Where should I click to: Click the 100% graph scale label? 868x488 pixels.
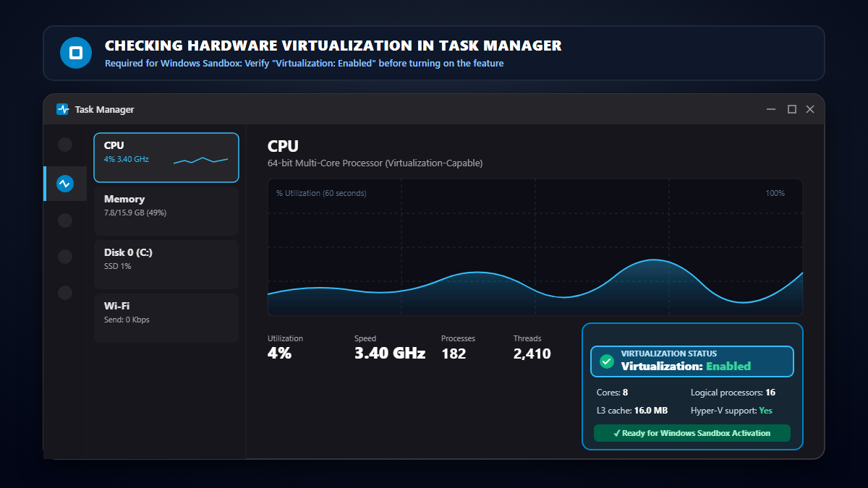click(775, 193)
